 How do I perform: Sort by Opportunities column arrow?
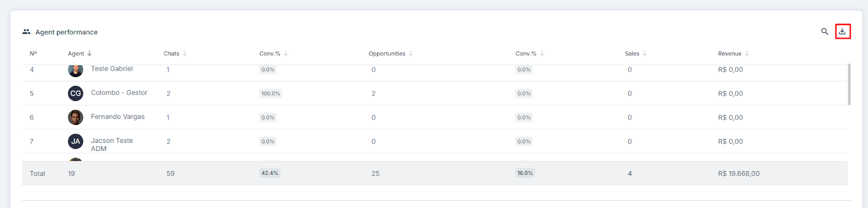coord(411,53)
